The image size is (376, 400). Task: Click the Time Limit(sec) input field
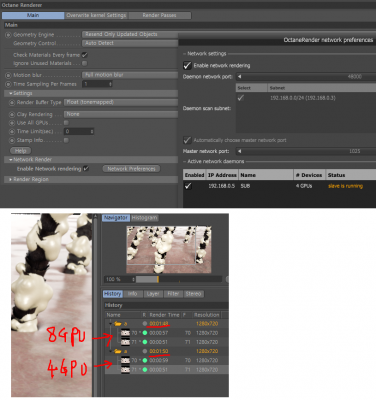click(79, 131)
